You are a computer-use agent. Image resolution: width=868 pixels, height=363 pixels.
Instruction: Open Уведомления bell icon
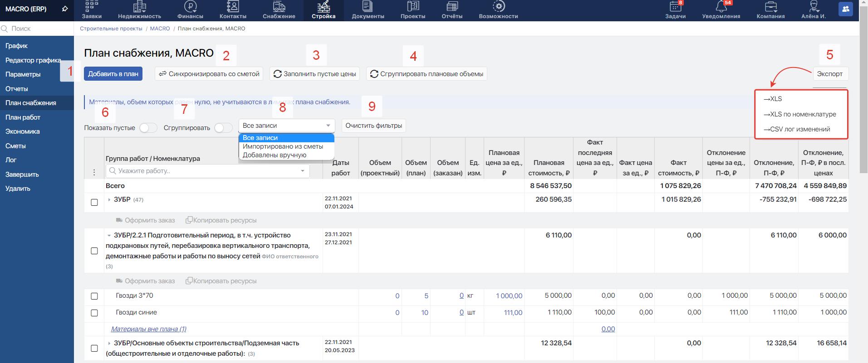click(x=721, y=7)
